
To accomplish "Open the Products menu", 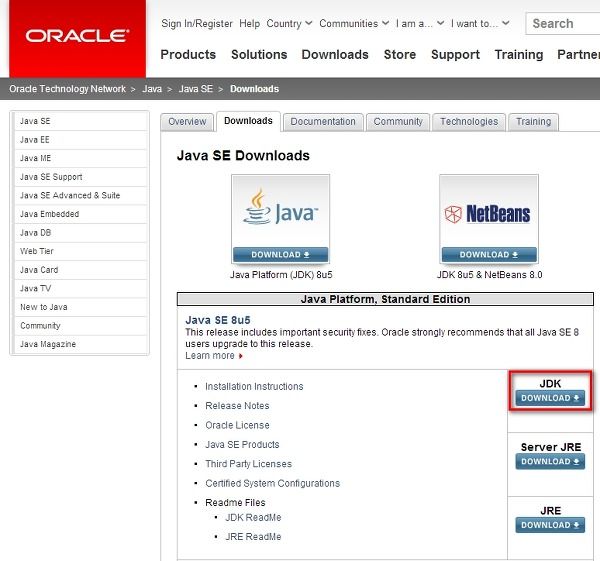I will (188, 54).
